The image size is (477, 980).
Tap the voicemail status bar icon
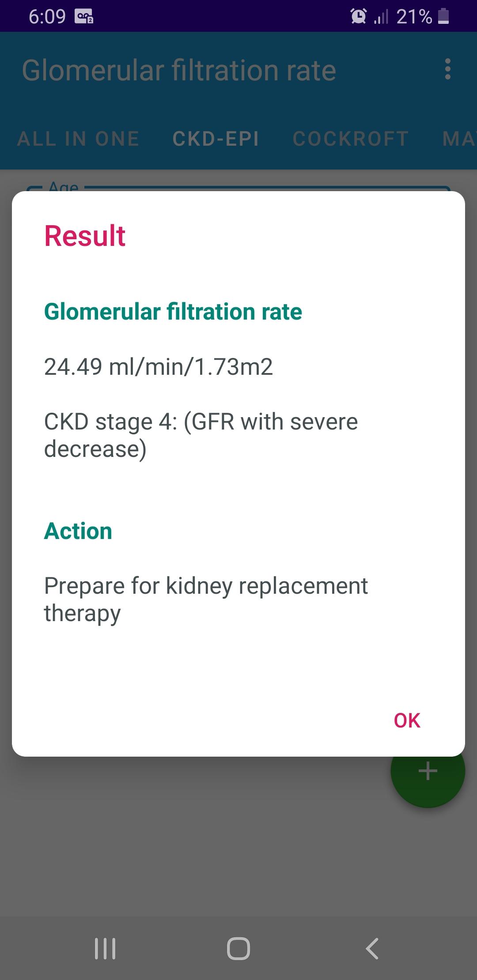click(x=84, y=17)
